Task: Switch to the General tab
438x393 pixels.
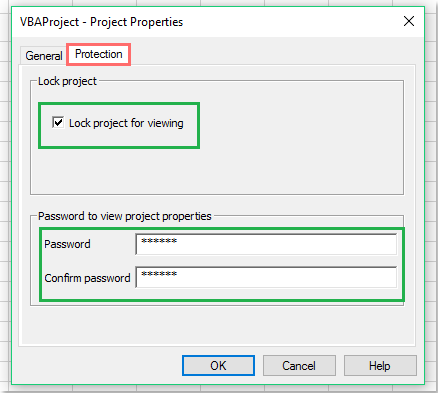Action: tap(43, 55)
